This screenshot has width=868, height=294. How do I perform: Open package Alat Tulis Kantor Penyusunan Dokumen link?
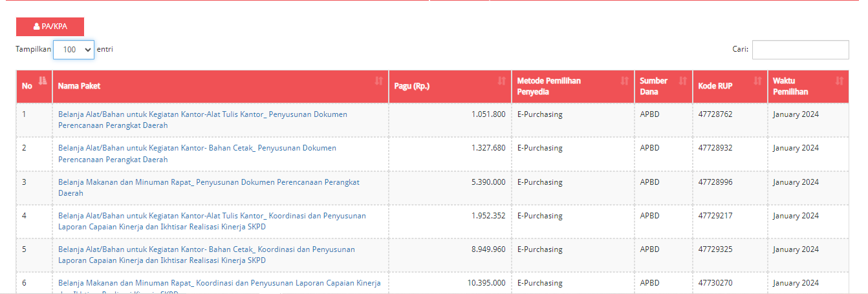point(202,120)
